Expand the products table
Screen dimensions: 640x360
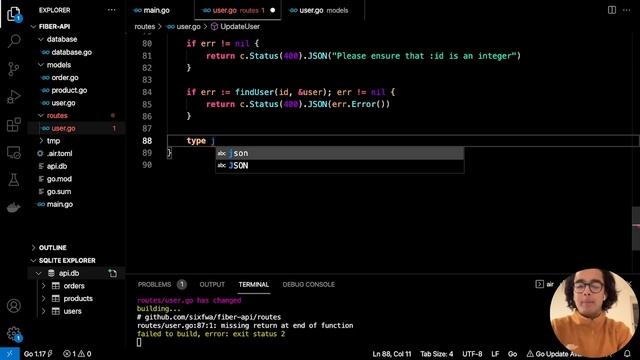click(x=43, y=298)
